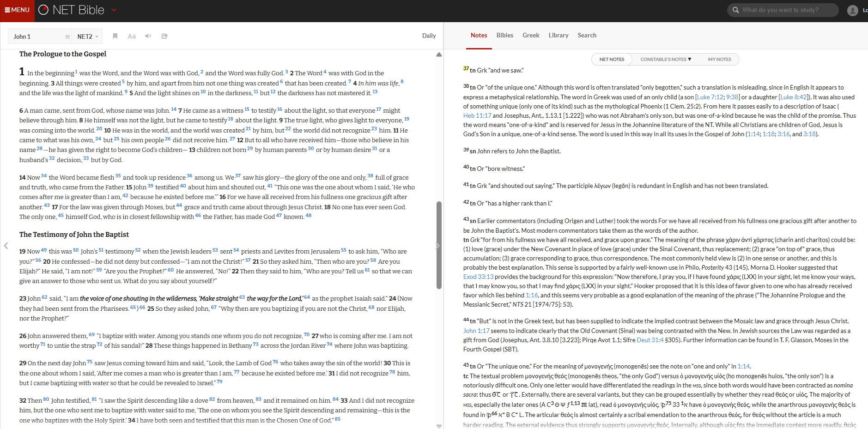The image size is (868, 429).
Task: Select the NET NOTES toggle
Action: (612, 59)
